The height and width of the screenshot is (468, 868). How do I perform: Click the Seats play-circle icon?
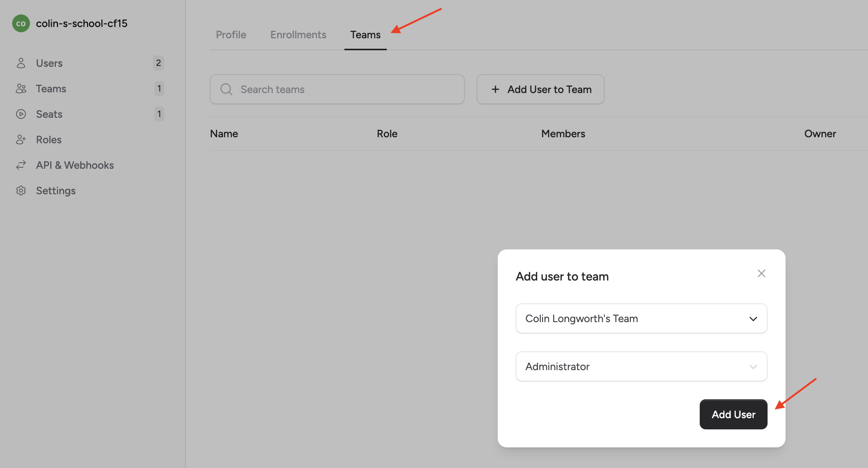(x=21, y=114)
